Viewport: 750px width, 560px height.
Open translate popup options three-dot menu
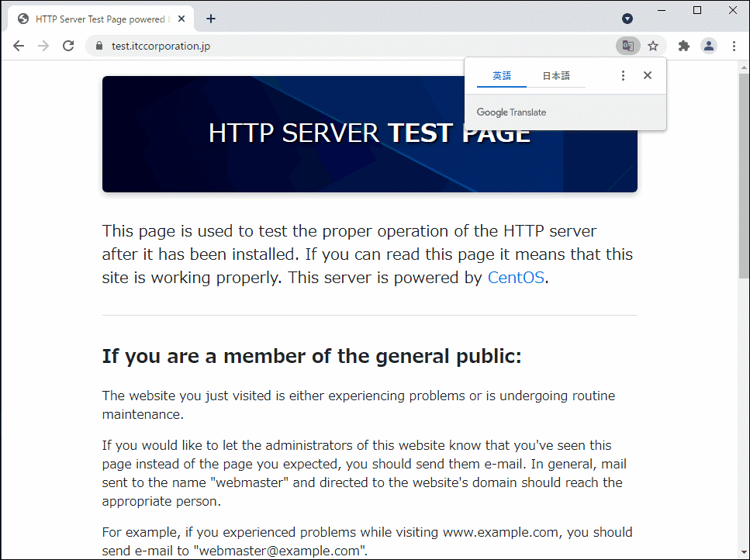click(623, 75)
